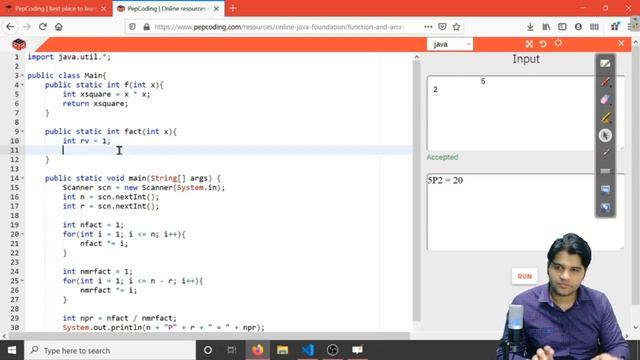Image resolution: width=640 pixels, height=360 pixels.
Task: Click the code editor vertical scrollbar
Action: 416,191
